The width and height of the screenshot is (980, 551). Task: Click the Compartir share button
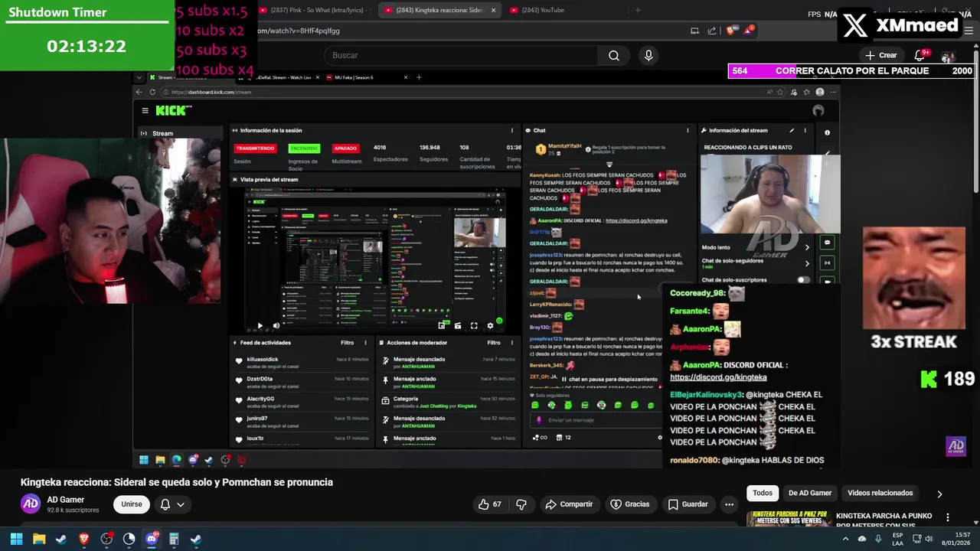click(569, 504)
